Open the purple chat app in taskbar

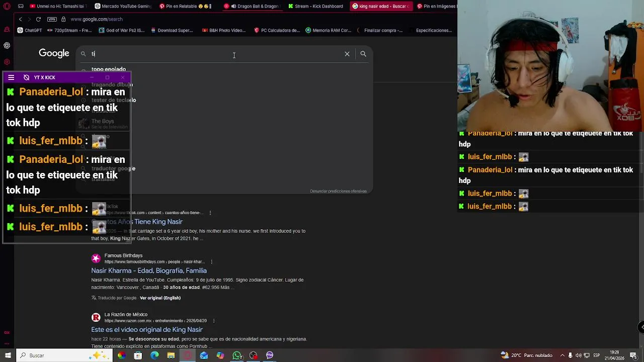[270, 355]
